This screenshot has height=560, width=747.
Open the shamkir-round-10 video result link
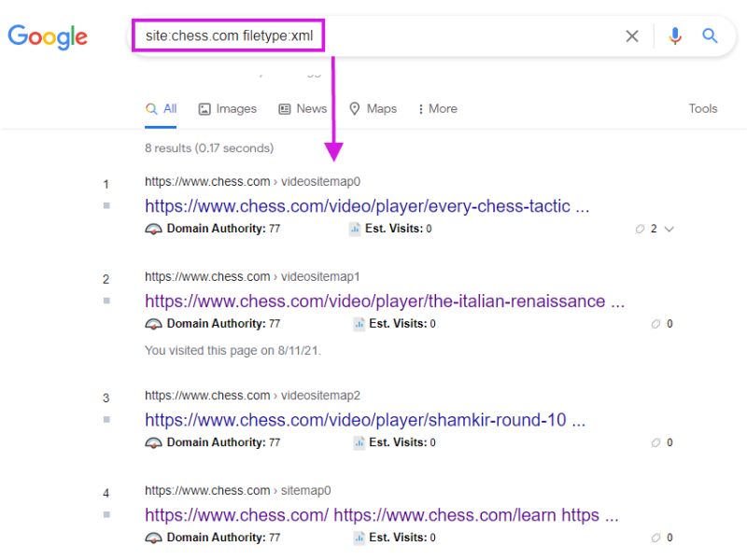pos(365,420)
